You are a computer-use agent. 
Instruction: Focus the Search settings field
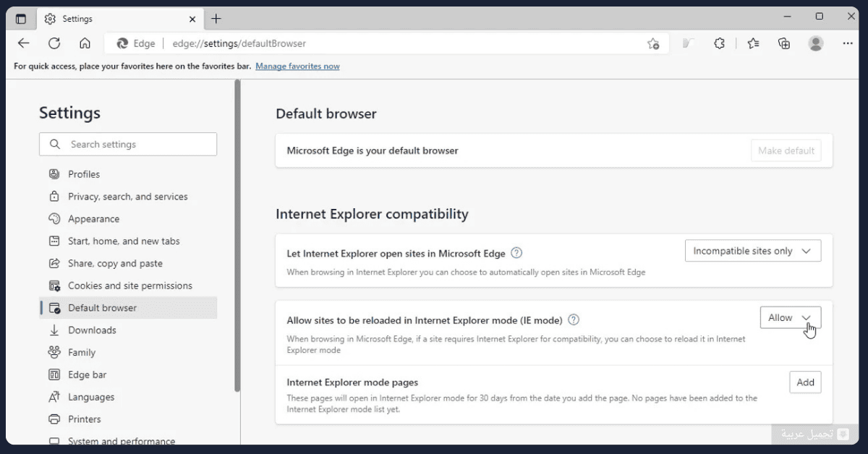pyautogui.click(x=128, y=145)
